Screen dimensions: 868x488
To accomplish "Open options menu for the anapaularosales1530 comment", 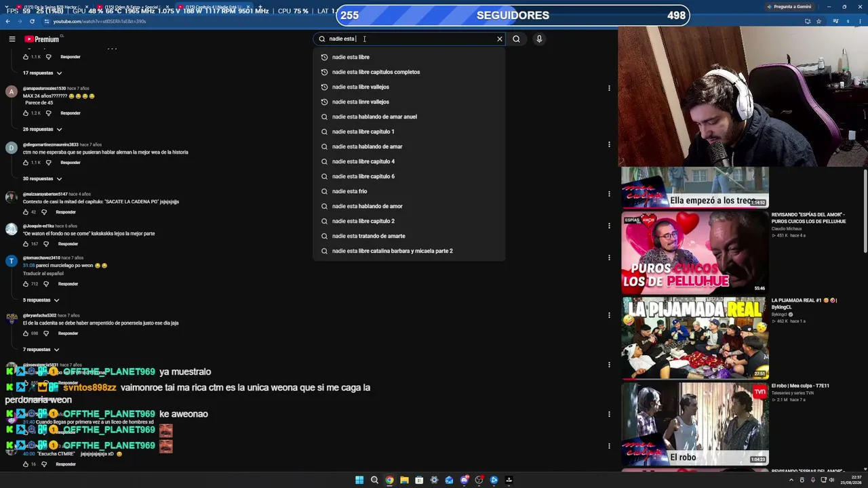I will [x=609, y=88].
